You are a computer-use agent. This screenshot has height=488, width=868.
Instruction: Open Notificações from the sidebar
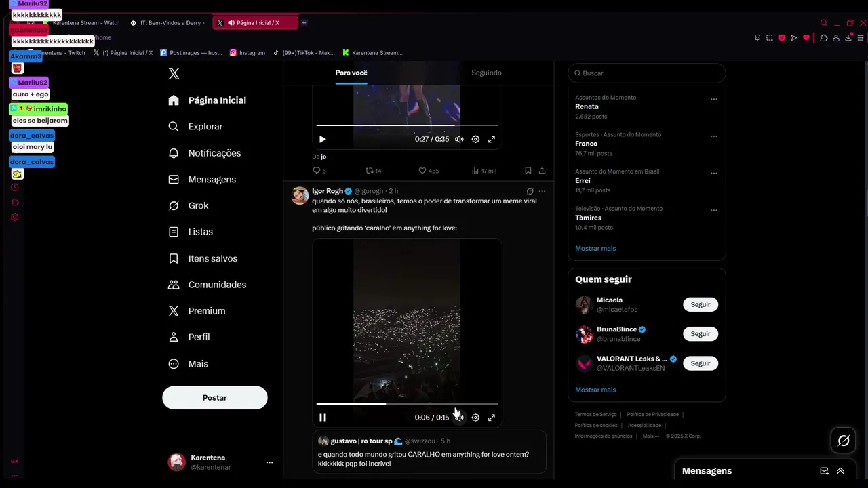pyautogui.click(x=204, y=153)
